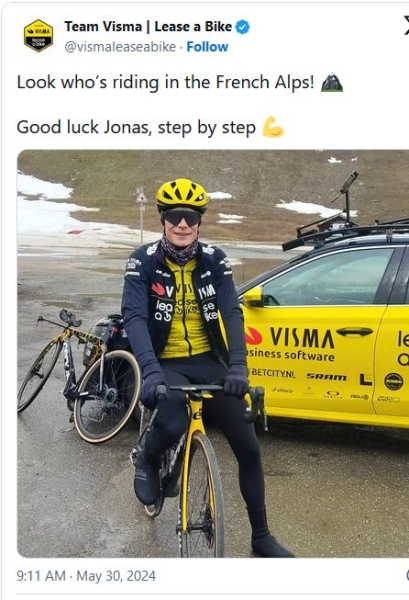The width and height of the screenshot is (409, 600).
Task: Click the yellow front wheel of the rider's bike
Action: point(202,497)
